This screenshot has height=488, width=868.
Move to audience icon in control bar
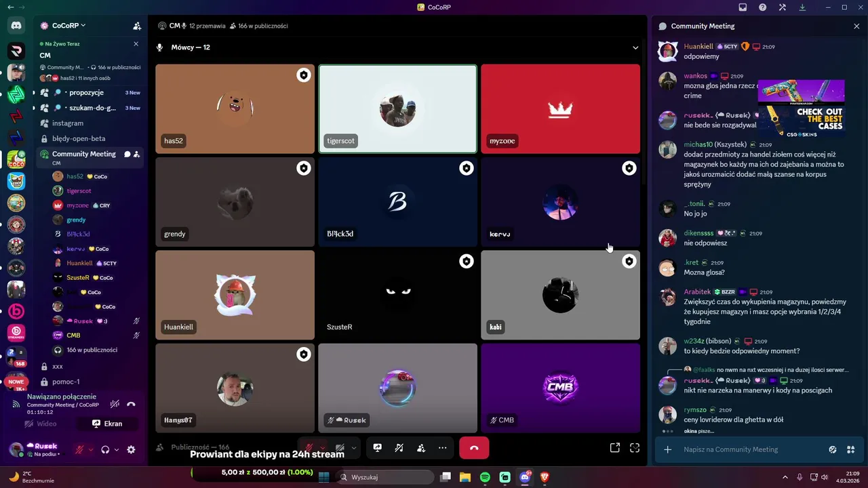421,448
